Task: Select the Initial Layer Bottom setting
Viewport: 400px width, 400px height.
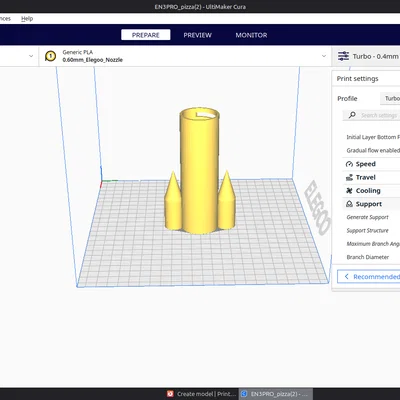Action: click(x=373, y=137)
